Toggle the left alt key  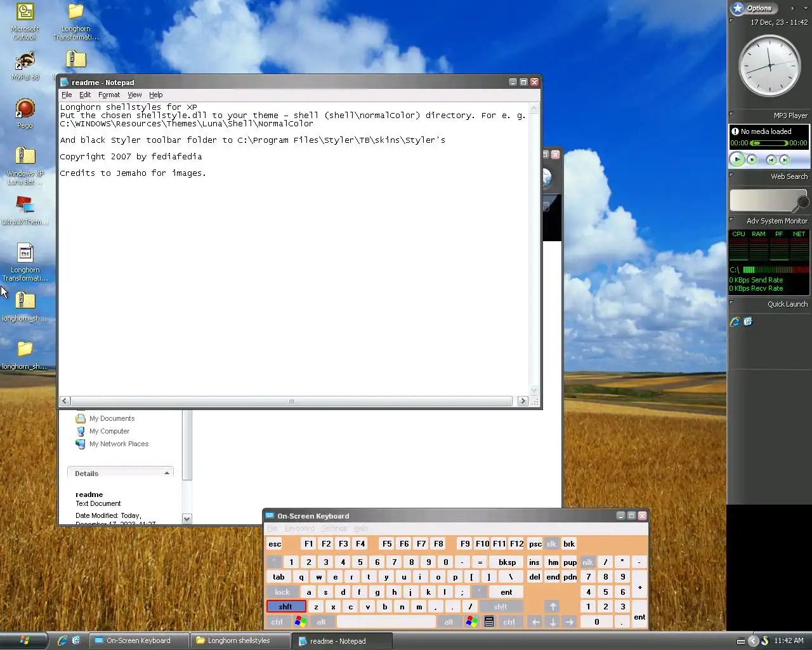click(x=322, y=622)
